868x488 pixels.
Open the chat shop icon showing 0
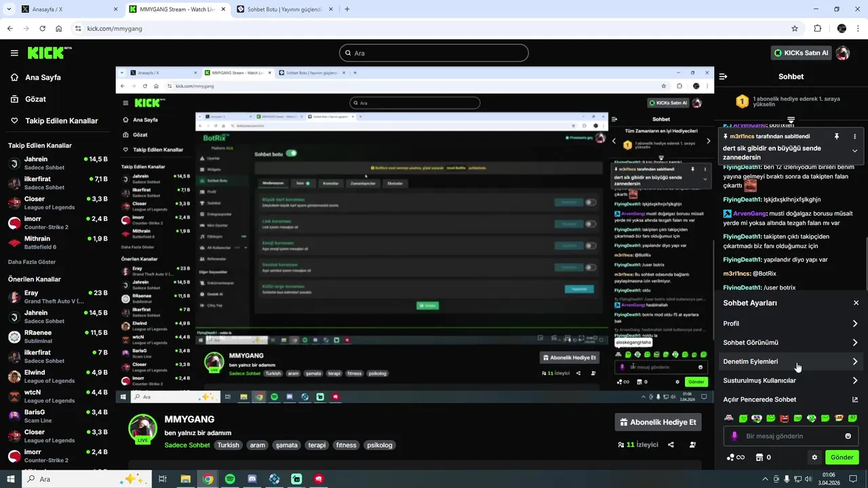point(764,457)
